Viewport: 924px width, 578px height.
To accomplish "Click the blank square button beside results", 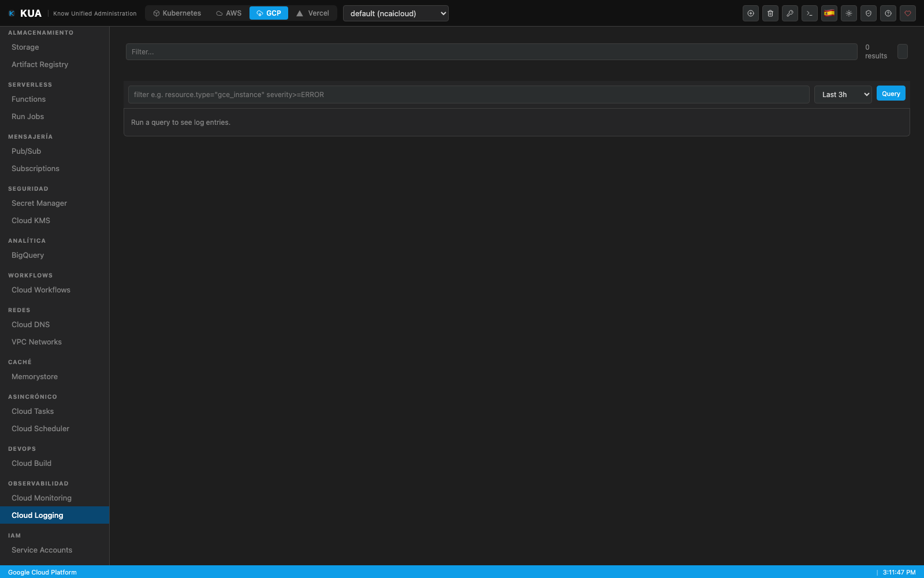I will 903,51.
